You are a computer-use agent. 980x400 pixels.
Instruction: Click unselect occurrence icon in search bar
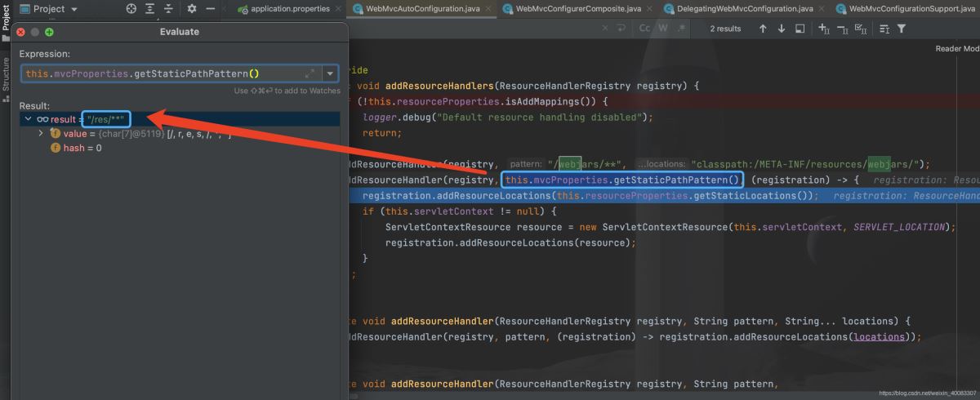[843, 29]
